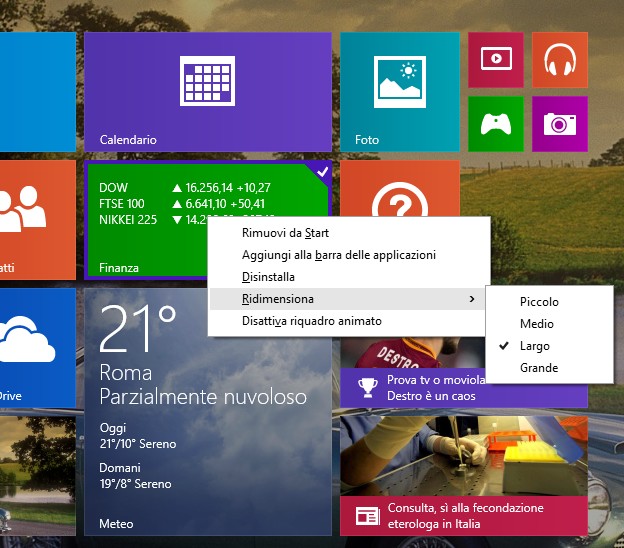Open the Music headphones tile
Image resolution: width=624 pixels, height=548 pixels.
coord(560,60)
